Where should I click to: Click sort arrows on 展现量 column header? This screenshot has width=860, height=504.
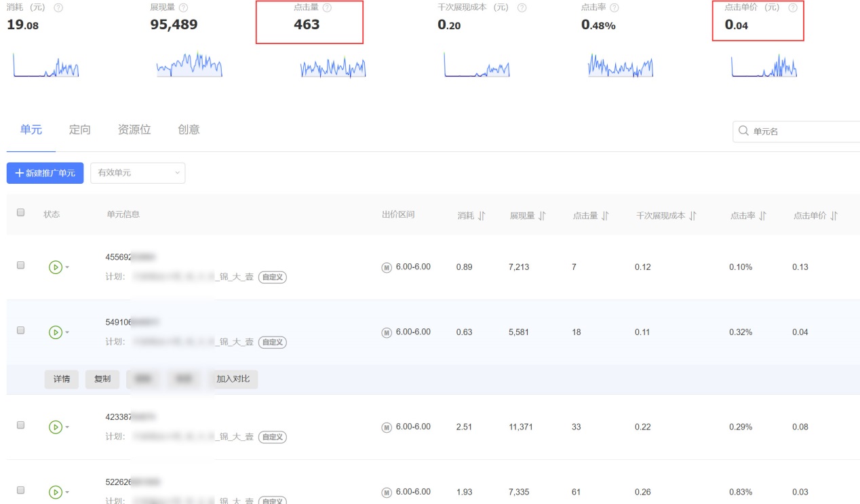click(541, 216)
